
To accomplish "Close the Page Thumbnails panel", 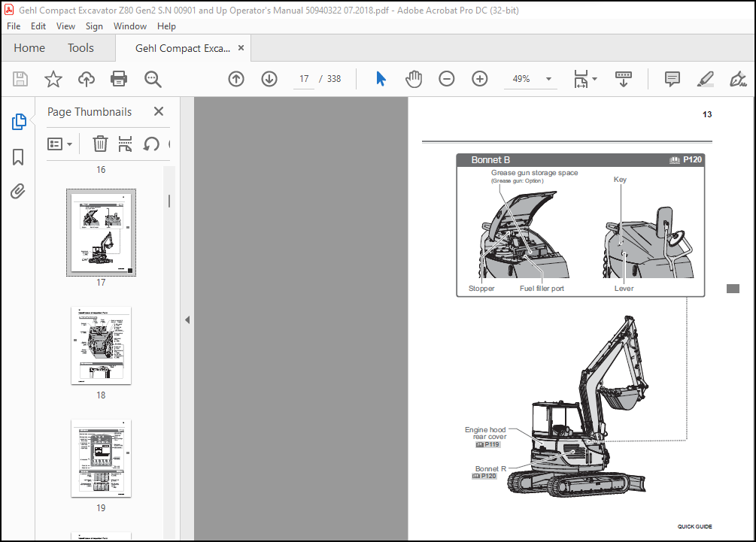I will [159, 111].
